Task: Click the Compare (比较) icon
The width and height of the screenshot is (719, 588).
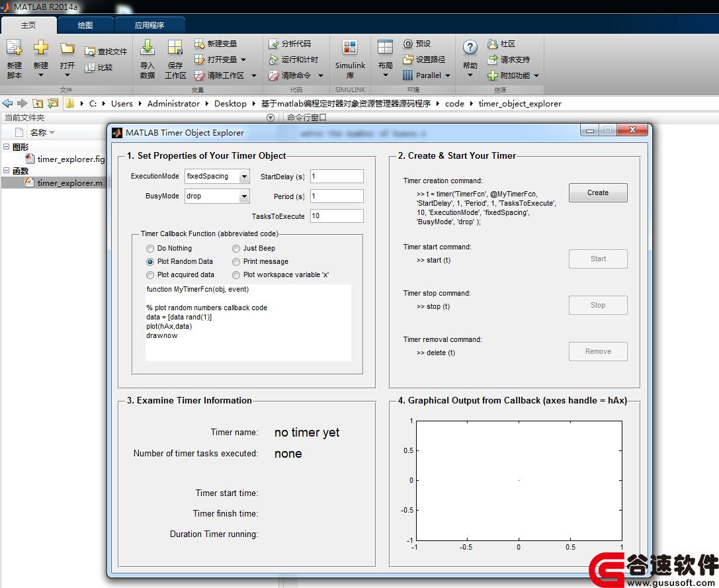Action: tap(89, 67)
